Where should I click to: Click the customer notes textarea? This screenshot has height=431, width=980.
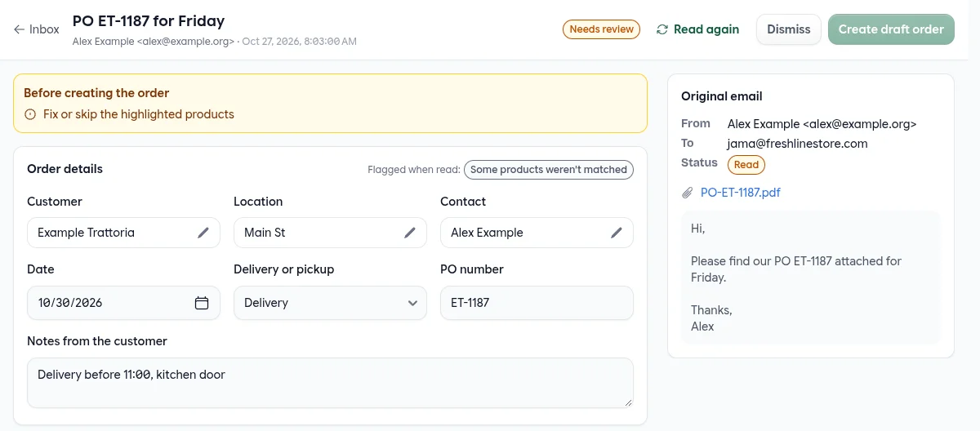point(330,383)
